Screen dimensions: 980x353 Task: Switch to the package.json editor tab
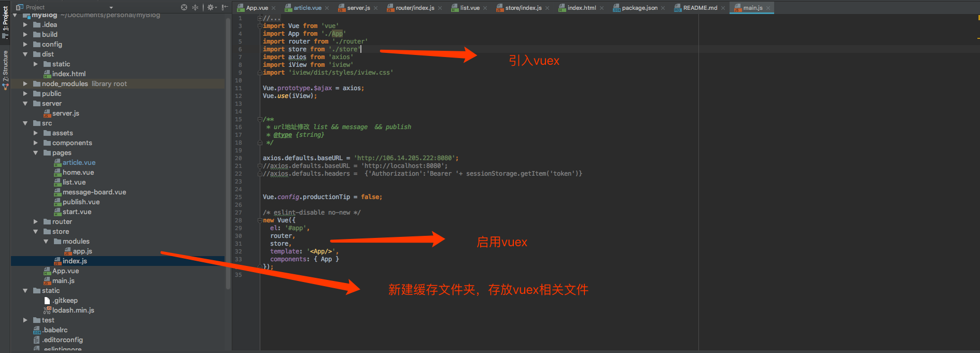click(639, 8)
